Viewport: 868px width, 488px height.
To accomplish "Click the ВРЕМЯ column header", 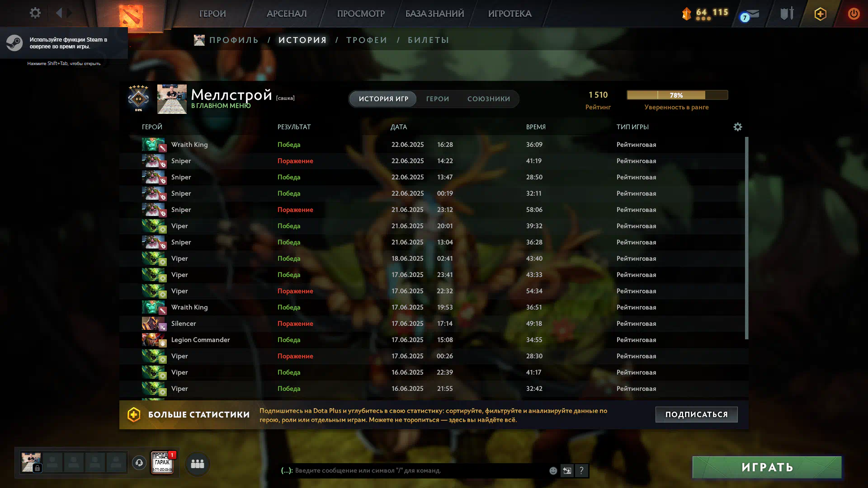I will (536, 127).
